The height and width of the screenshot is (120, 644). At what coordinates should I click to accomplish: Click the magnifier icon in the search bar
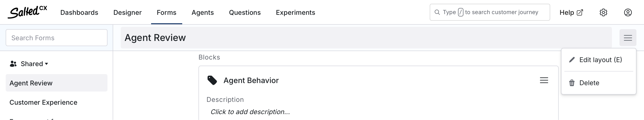pyautogui.click(x=437, y=12)
